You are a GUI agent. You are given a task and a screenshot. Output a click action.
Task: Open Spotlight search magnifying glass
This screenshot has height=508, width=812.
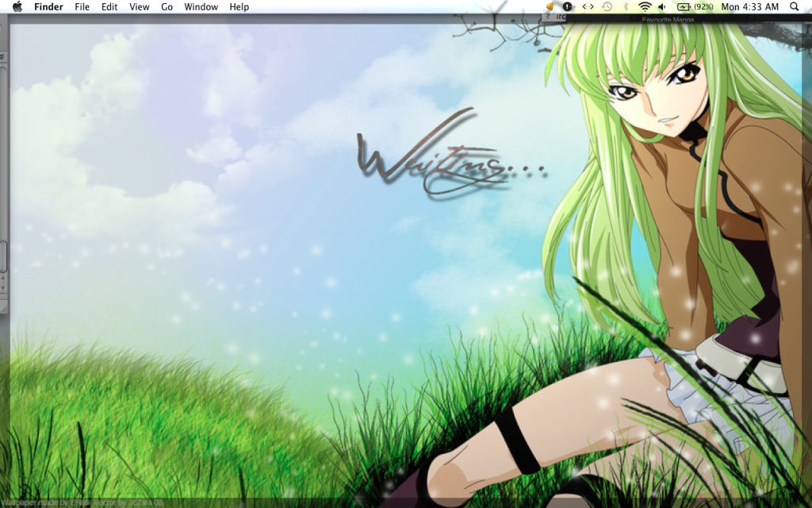tap(795, 6)
